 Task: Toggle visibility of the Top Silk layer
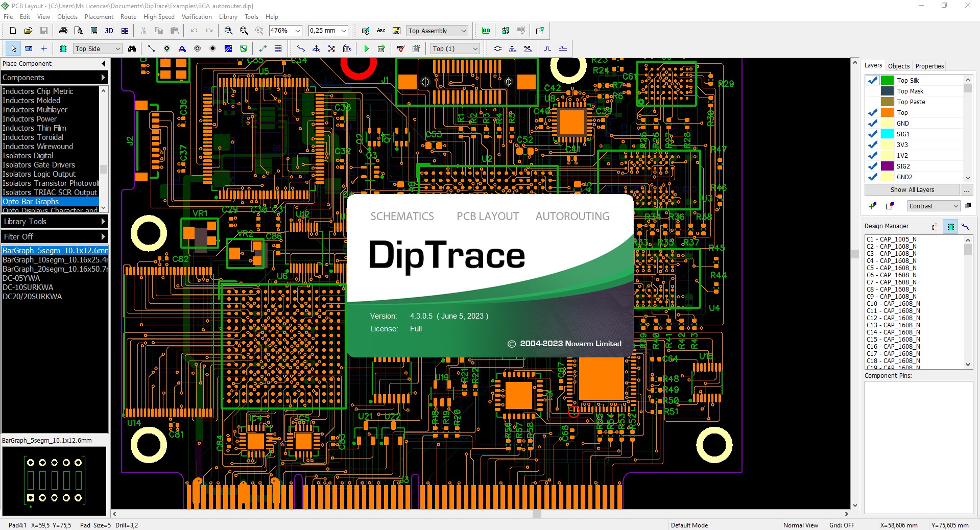tap(871, 80)
